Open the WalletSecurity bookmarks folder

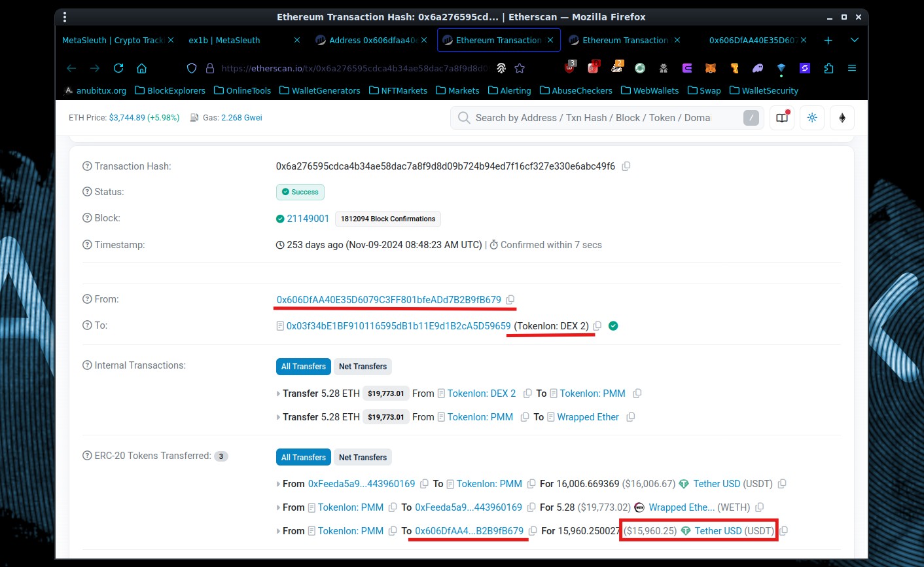pos(764,90)
